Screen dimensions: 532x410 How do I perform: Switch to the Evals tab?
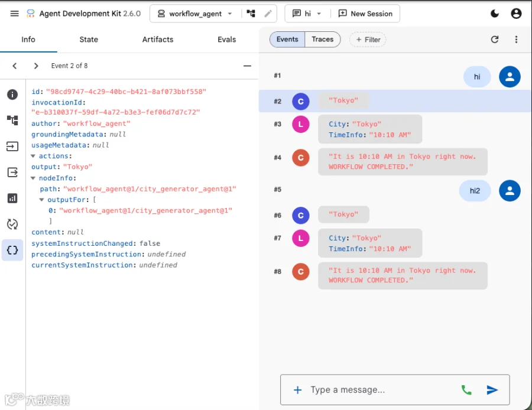(226, 40)
